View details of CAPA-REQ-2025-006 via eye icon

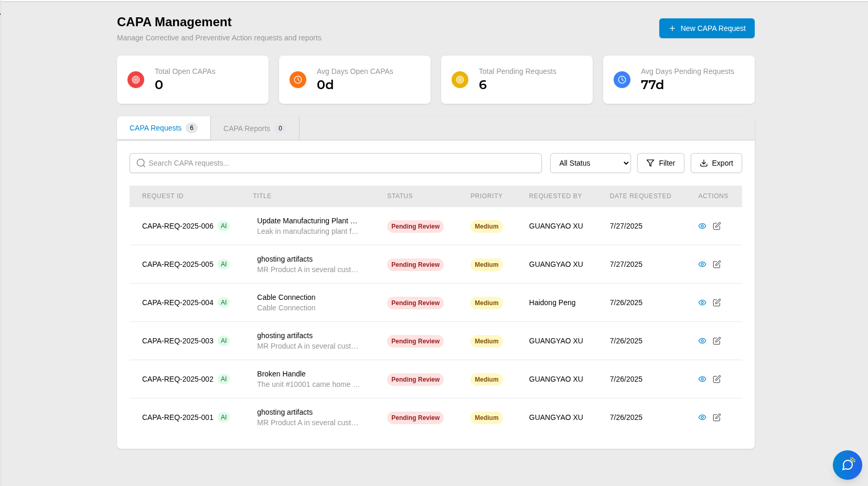point(702,226)
